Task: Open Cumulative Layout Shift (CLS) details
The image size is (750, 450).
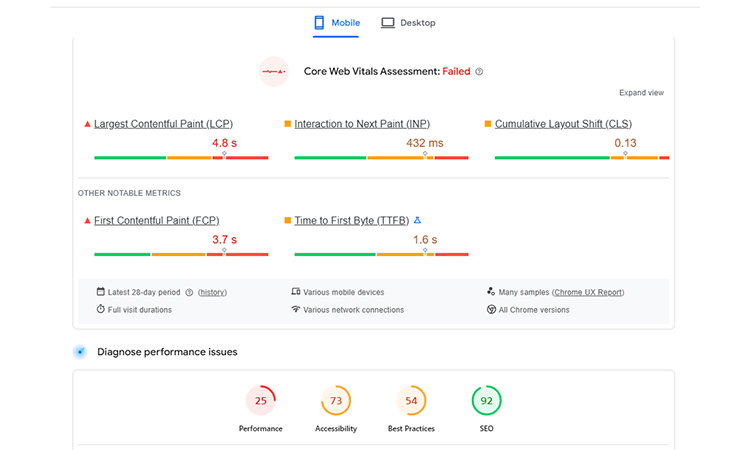Action: point(563,124)
